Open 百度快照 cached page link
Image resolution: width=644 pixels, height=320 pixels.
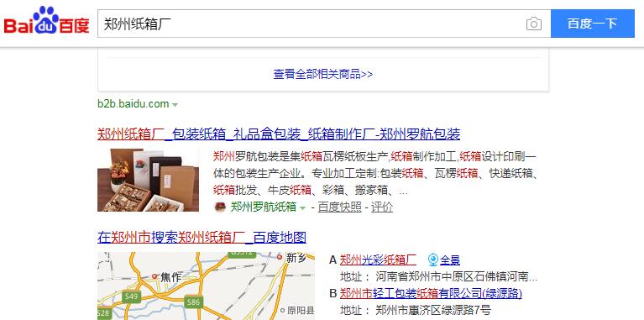(x=340, y=207)
